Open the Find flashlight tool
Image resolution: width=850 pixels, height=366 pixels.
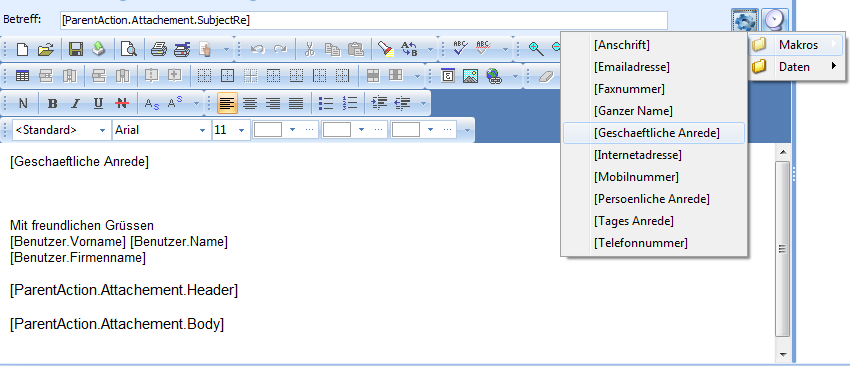(385, 50)
